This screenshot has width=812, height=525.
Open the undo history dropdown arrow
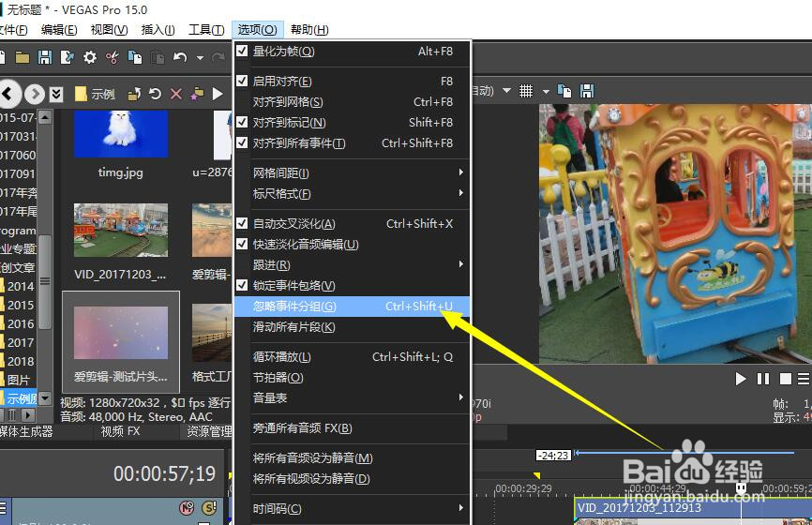tap(200, 57)
